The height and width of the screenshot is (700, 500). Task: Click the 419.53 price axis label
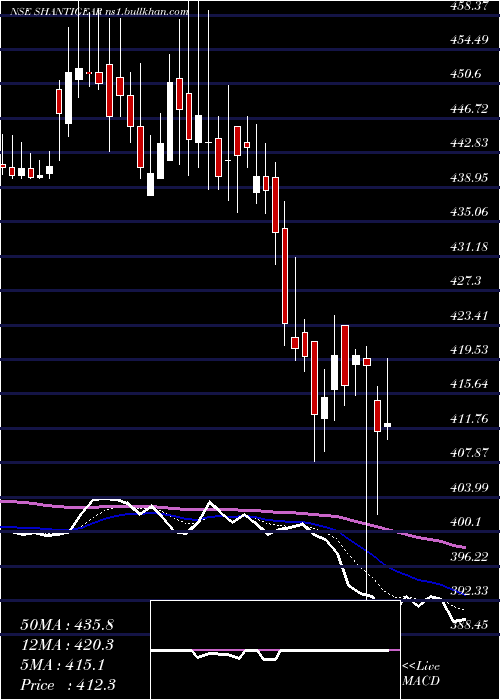coord(469,350)
